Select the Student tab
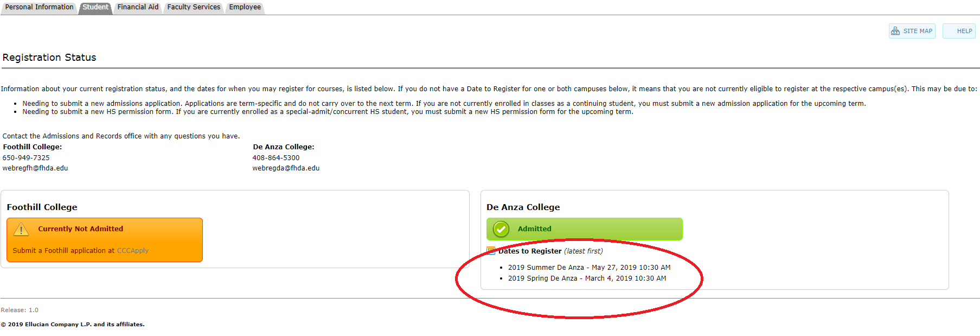The width and height of the screenshot is (980, 336). 95,7
